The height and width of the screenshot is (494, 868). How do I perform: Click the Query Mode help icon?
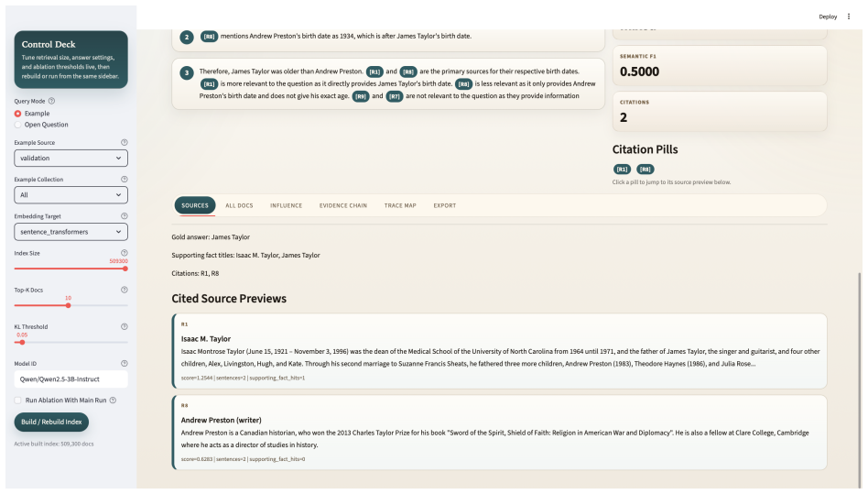(51, 102)
